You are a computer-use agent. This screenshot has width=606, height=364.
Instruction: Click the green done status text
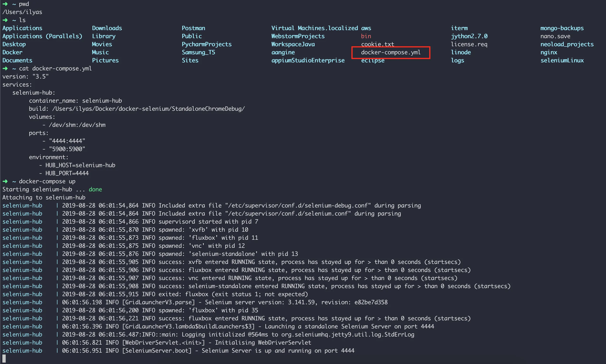tap(95, 189)
